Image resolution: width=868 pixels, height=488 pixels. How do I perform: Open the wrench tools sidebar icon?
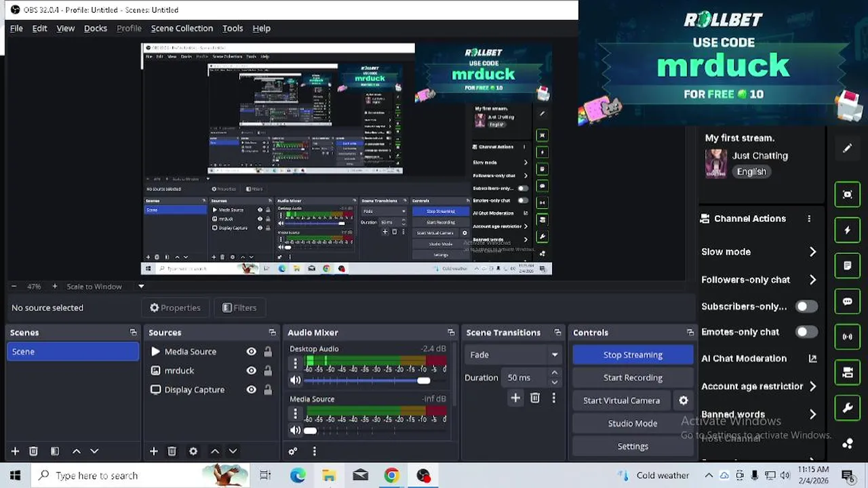(x=848, y=408)
